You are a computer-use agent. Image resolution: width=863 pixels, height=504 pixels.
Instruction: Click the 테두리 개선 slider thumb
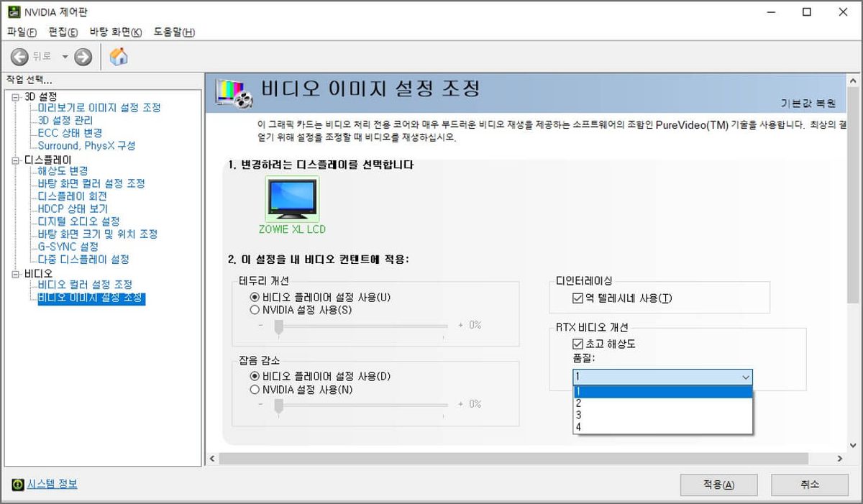point(279,327)
